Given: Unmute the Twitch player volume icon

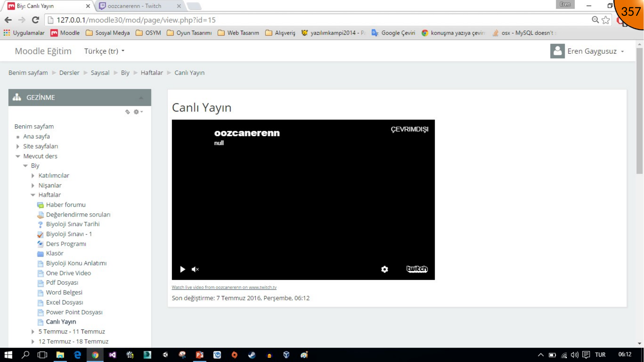Looking at the screenshot, I should pos(195,269).
